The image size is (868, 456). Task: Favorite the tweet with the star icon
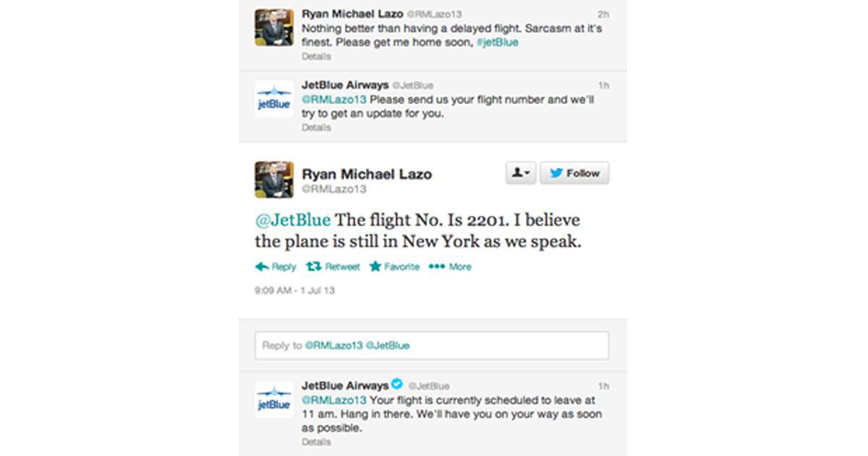tap(375, 266)
